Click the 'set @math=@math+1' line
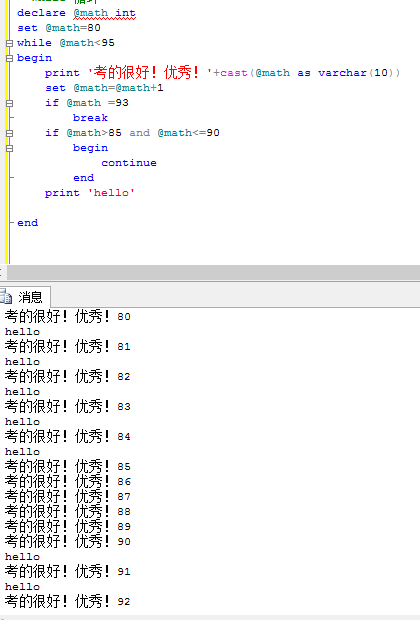 pos(104,88)
